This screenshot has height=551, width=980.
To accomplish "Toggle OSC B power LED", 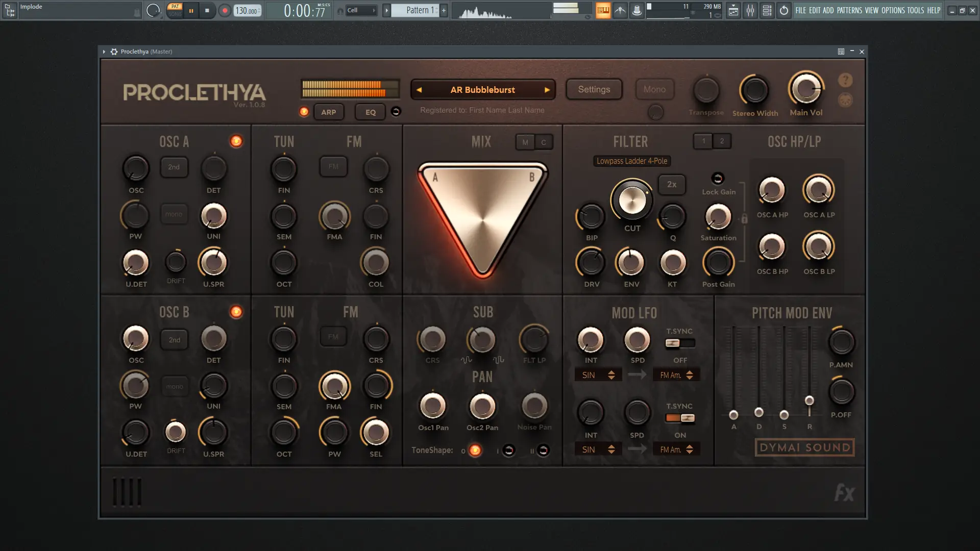I will click(236, 311).
